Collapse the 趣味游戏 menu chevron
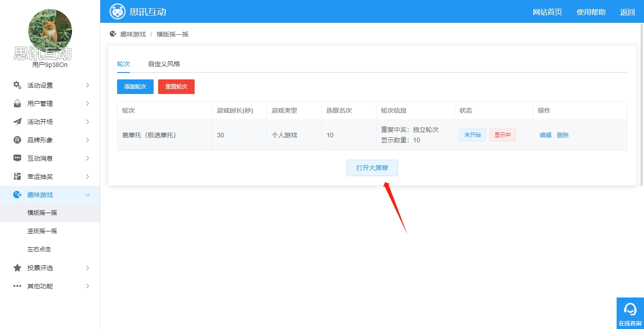Screen dimensions: 644x329 (88, 195)
